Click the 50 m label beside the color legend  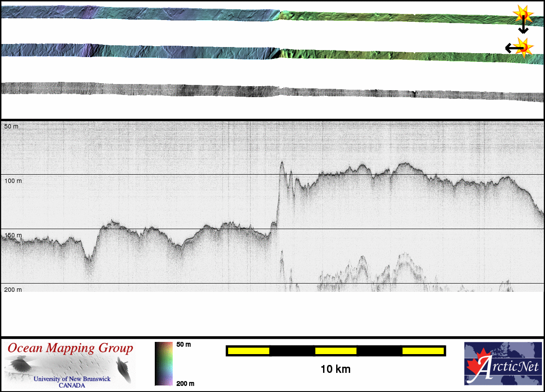tap(184, 345)
